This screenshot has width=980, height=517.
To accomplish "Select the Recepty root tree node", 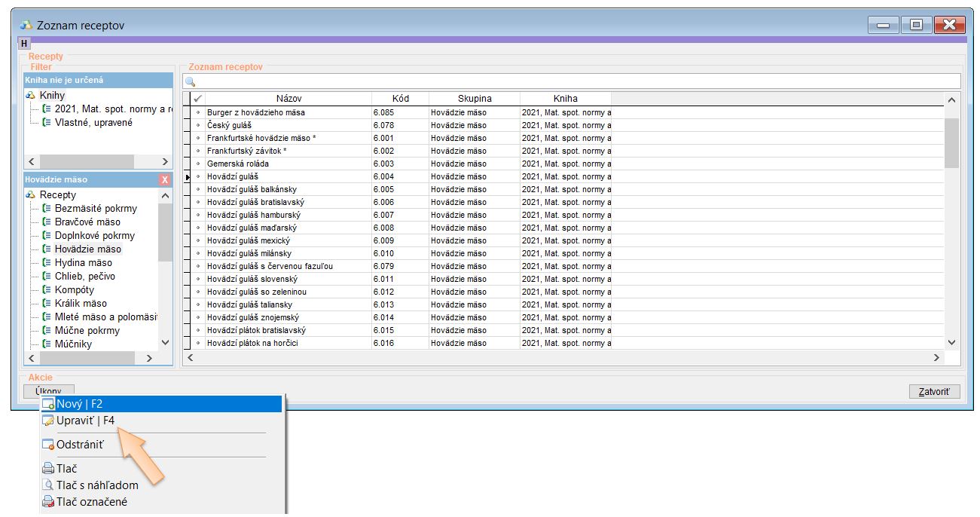I will coord(57,195).
